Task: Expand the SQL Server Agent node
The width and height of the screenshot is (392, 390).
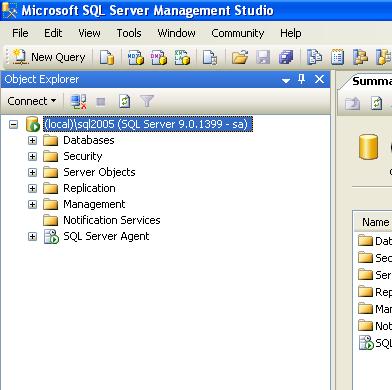Action: click(x=32, y=236)
